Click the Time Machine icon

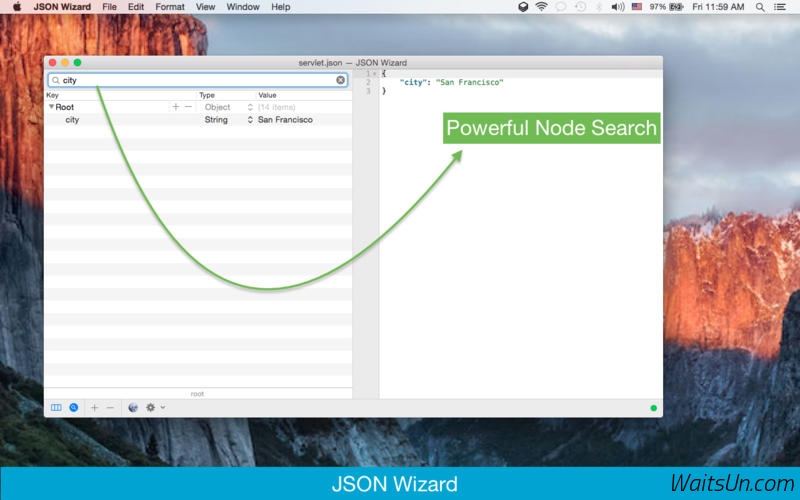pos(580,7)
